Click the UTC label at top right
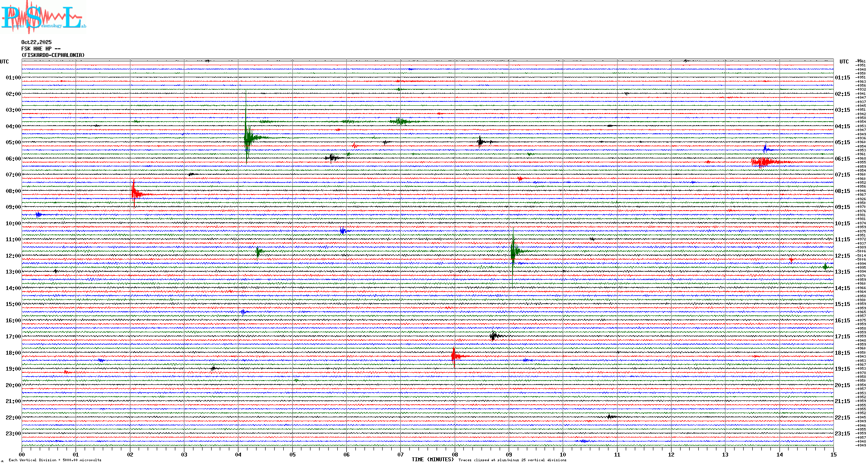Screen dimensions: 868x466 coord(844,62)
